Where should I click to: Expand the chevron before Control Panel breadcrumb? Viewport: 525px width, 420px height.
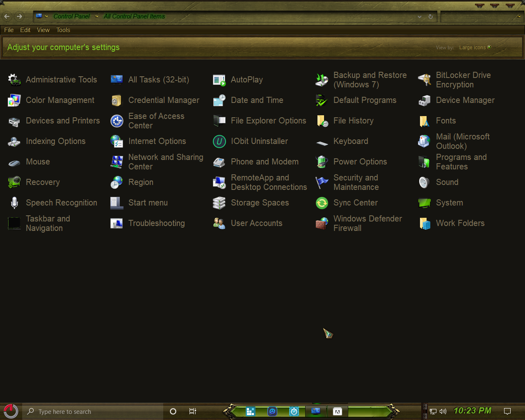coord(46,16)
